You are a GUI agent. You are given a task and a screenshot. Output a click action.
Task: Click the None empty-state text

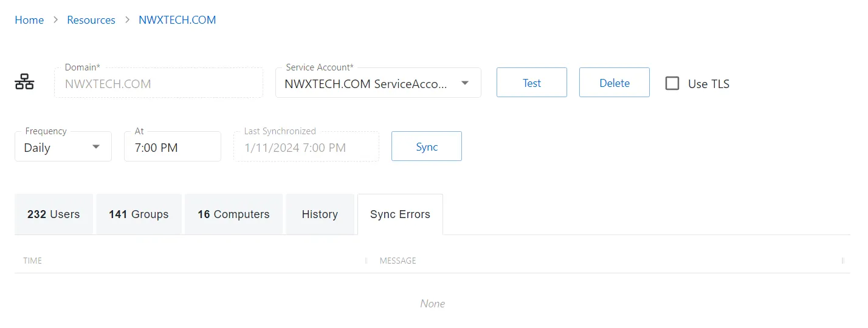pyautogui.click(x=433, y=303)
